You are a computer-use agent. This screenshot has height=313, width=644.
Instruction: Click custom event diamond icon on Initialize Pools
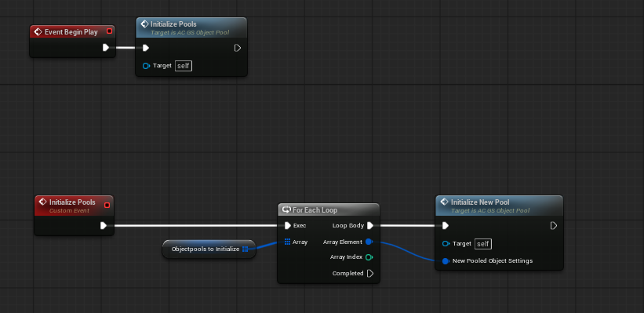pyautogui.click(x=42, y=202)
